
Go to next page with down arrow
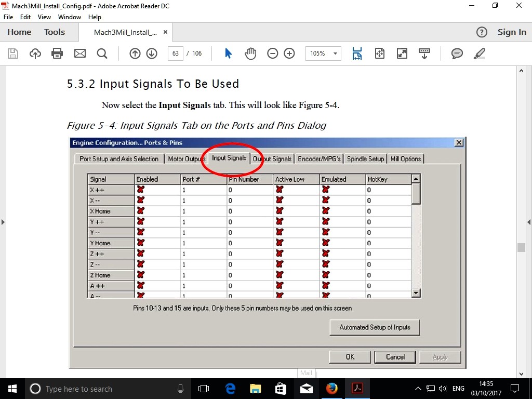coord(152,54)
